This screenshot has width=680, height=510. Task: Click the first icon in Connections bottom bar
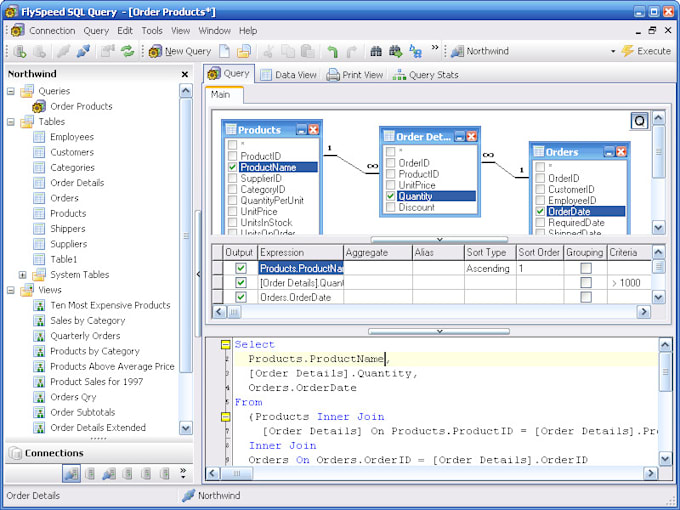[x=71, y=474]
